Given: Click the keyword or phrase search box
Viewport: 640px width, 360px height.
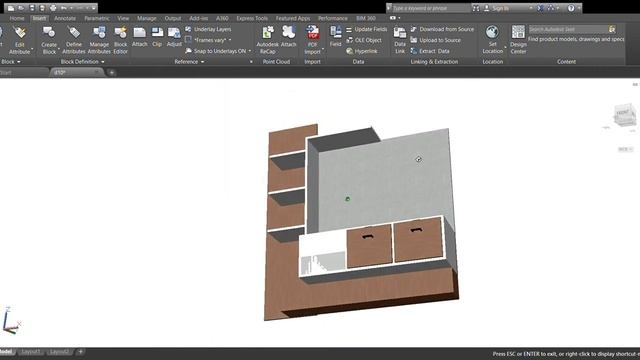Looking at the screenshot, I should pos(431,8).
